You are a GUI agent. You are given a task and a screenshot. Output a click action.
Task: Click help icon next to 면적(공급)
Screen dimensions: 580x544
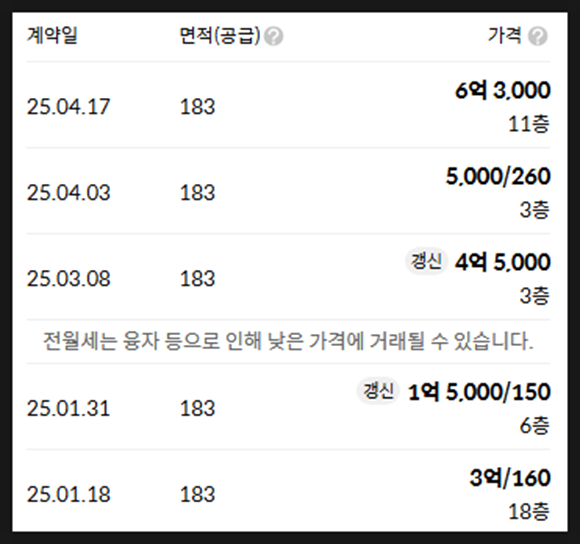(x=274, y=36)
